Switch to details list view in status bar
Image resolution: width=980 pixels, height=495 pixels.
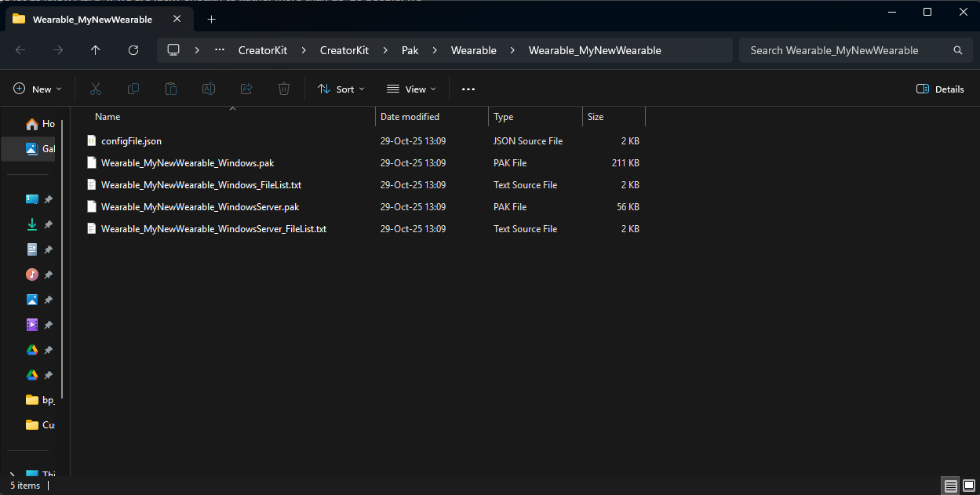[950, 486]
